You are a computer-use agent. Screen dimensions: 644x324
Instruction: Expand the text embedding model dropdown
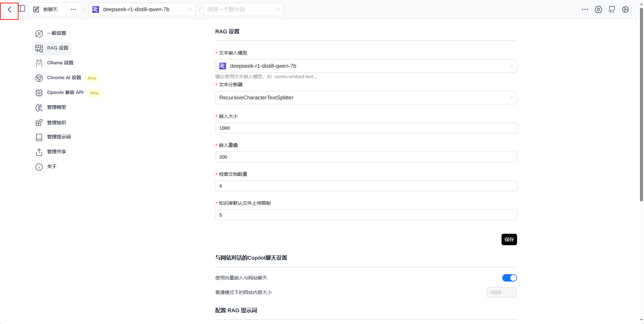(x=366, y=66)
